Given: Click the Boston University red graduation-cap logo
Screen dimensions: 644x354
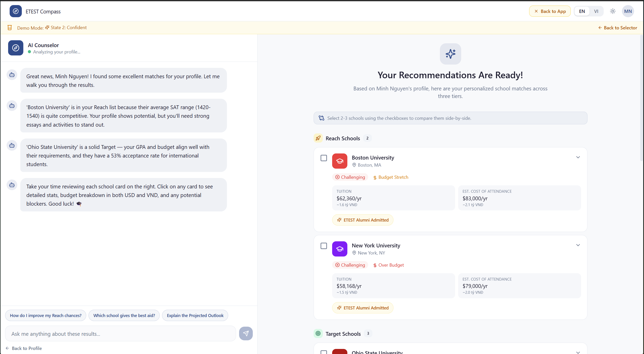Looking at the screenshot, I should click(x=339, y=161).
